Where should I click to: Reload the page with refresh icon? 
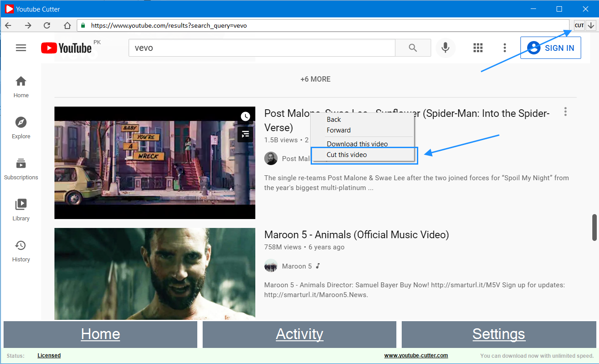tap(47, 25)
